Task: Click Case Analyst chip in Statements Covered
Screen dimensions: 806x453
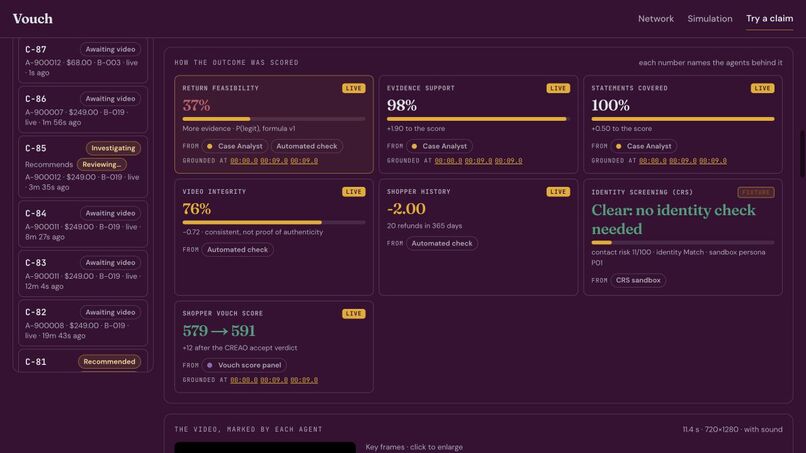Action: [644, 146]
